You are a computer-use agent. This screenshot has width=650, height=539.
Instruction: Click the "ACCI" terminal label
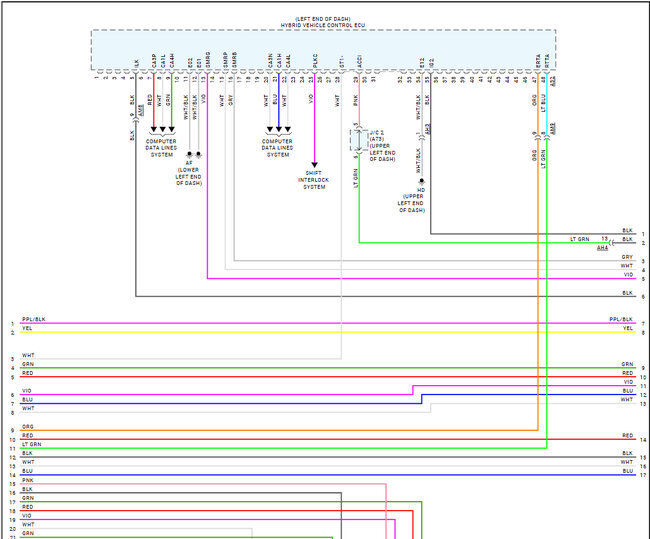359,61
